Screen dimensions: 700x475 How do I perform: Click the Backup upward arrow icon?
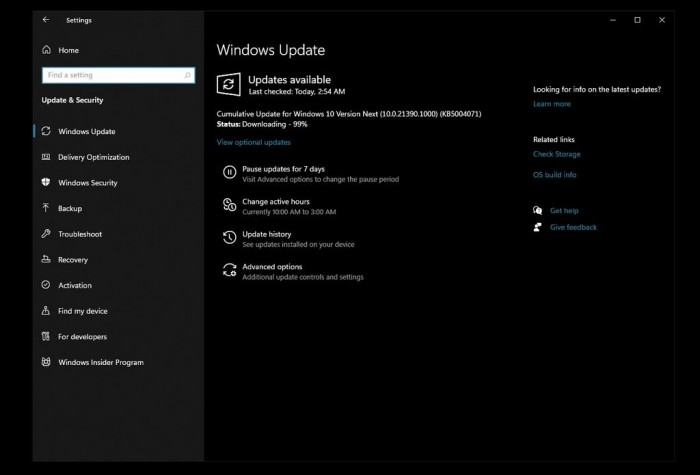click(46, 208)
